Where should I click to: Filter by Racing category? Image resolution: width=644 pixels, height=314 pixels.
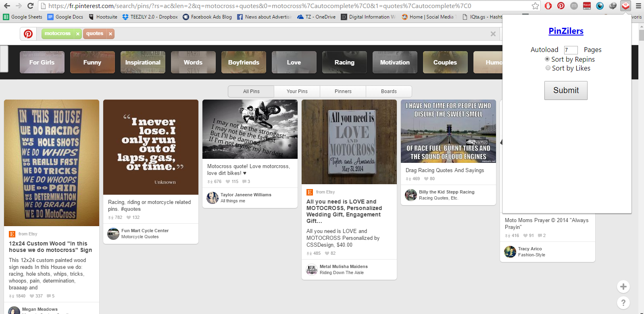pyautogui.click(x=344, y=62)
